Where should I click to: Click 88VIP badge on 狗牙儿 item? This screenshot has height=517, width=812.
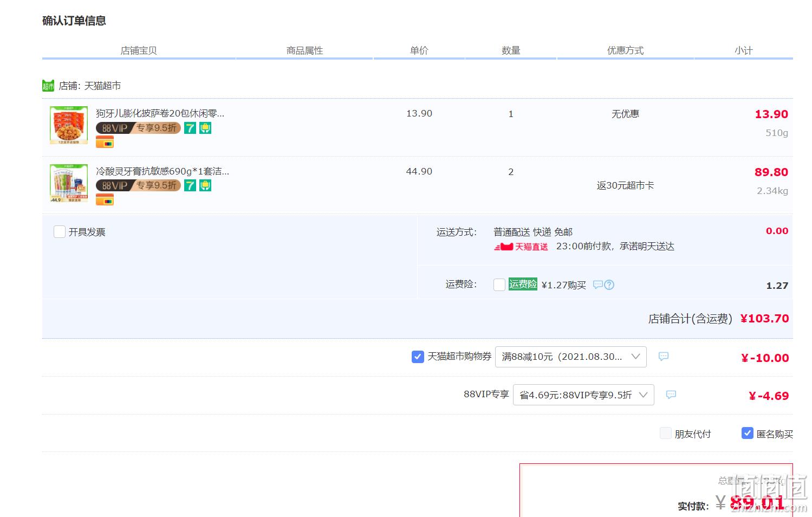(x=138, y=128)
